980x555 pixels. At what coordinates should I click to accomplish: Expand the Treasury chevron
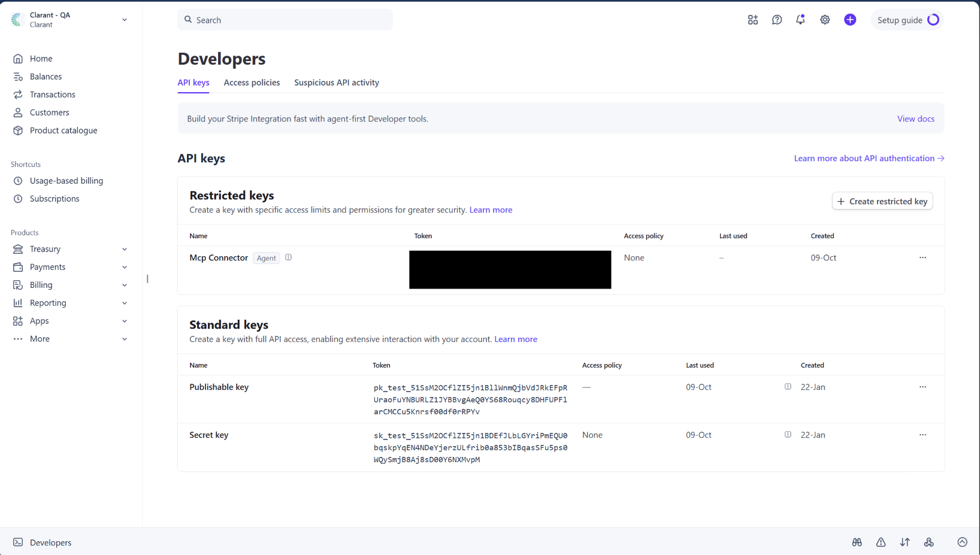(125, 249)
